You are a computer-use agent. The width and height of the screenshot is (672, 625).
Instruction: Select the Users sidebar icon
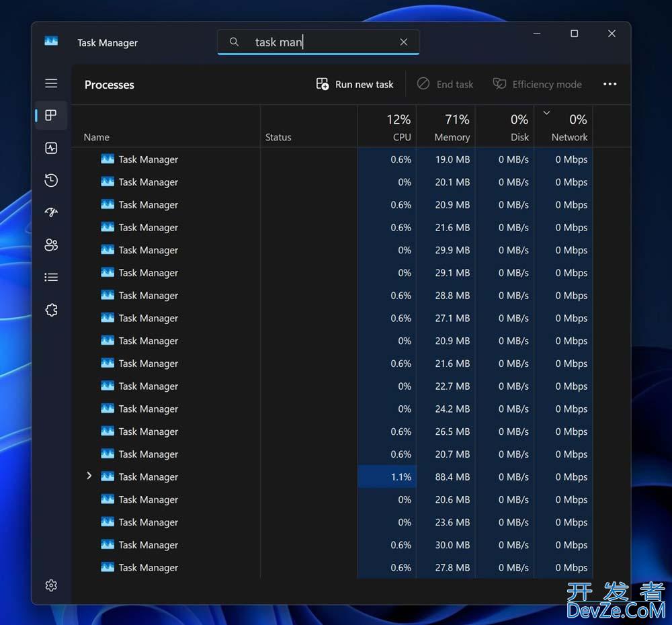[51, 245]
